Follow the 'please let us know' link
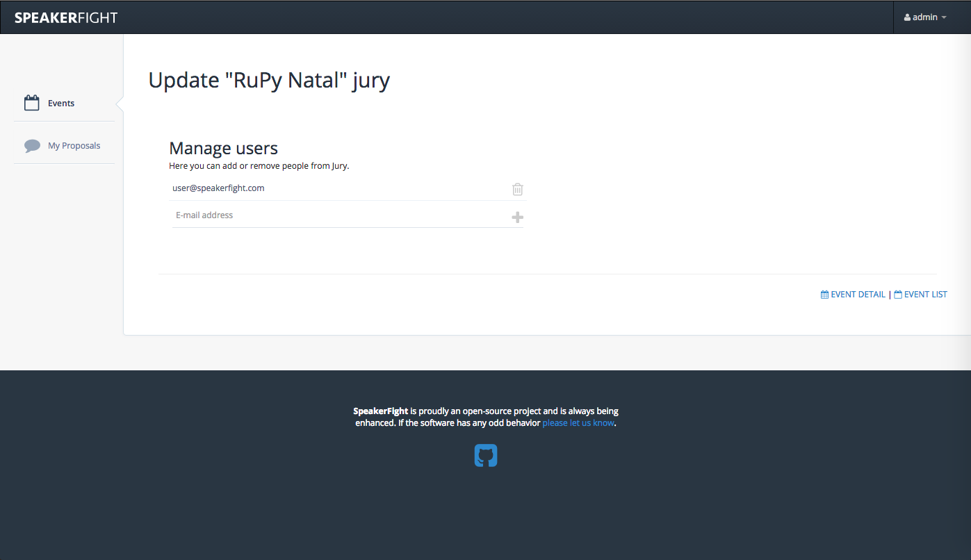This screenshot has height=560, width=971. pos(578,422)
